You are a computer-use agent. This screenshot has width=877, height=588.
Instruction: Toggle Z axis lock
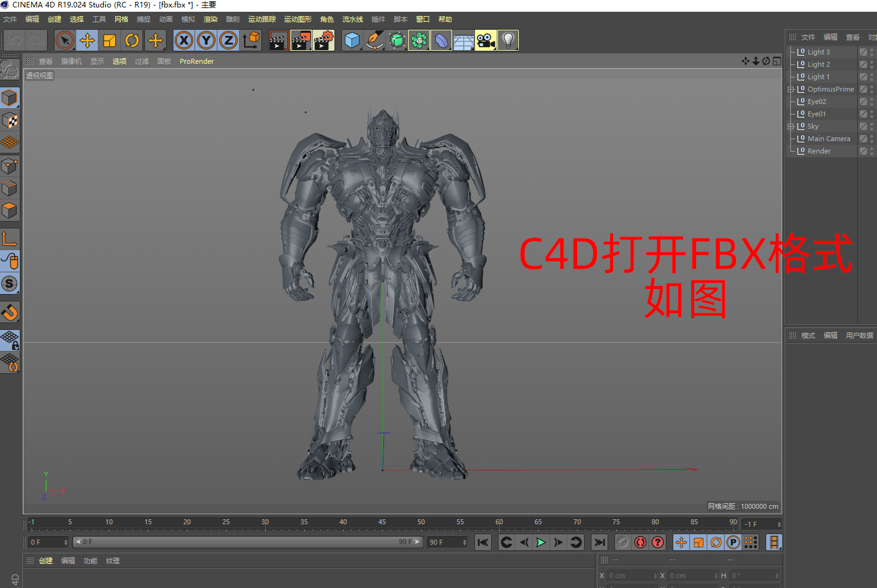point(229,41)
